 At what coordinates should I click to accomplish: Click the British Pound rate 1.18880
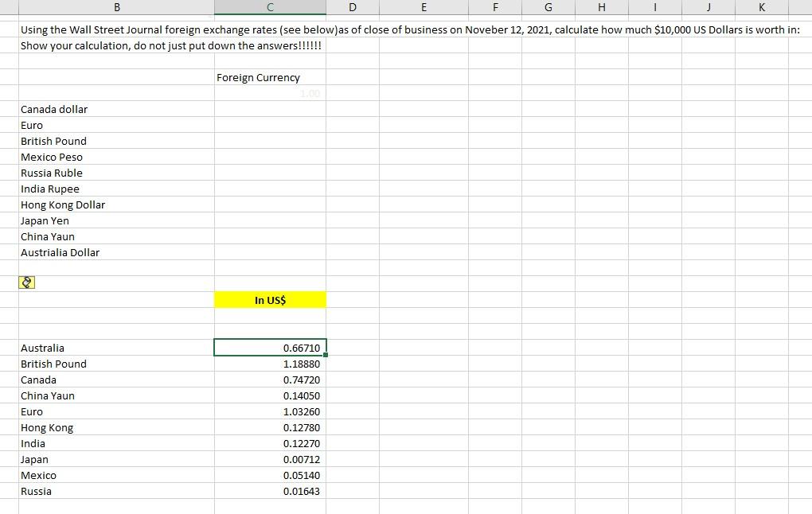tap(270, 364)
